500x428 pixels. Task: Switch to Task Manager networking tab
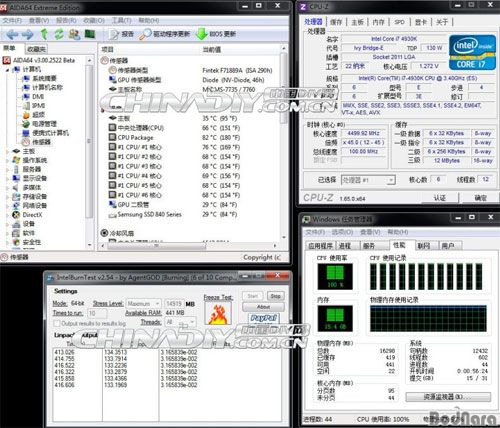click(424, 246)
